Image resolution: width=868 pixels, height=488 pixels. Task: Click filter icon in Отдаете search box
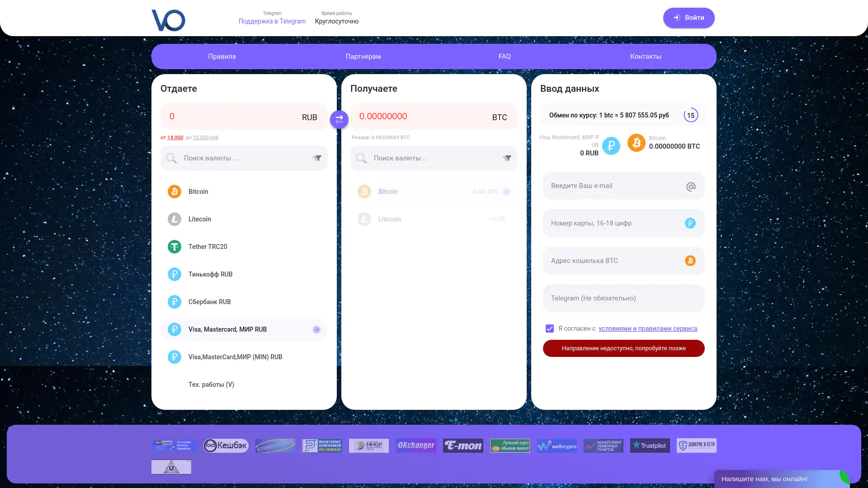tap(317, 158)
